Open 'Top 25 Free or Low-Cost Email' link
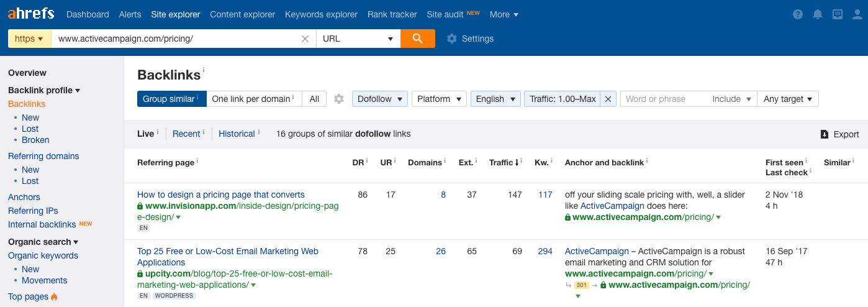 pos(228,257)
